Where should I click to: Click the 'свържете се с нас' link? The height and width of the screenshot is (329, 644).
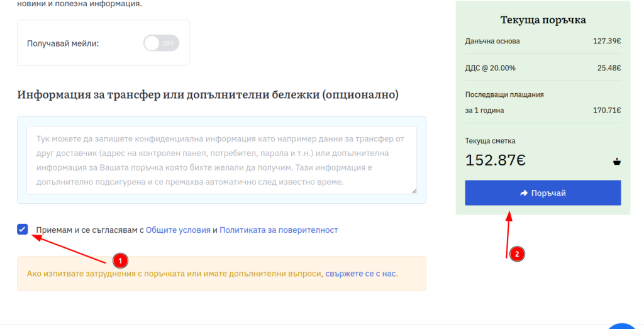tap(361, 274)
